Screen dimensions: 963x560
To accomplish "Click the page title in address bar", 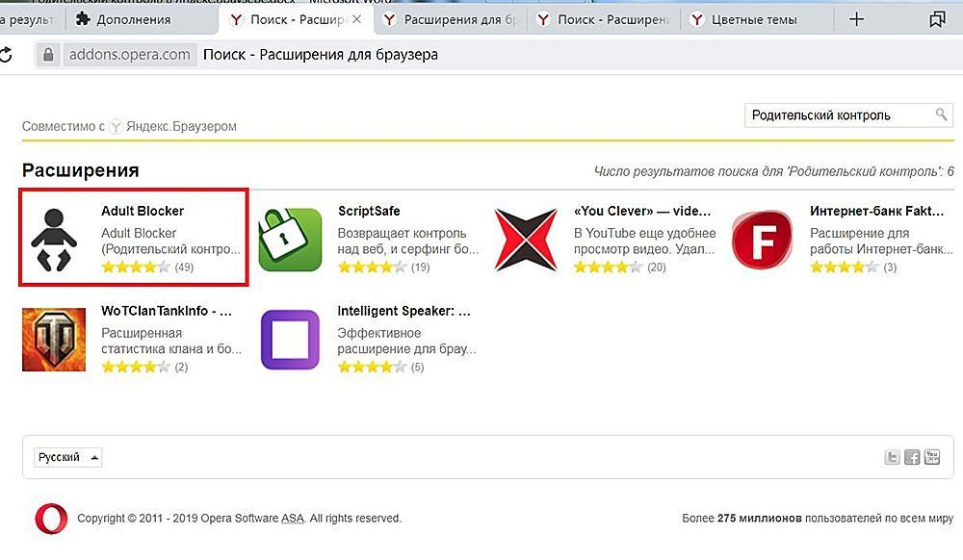I will [x=321, y=55].
